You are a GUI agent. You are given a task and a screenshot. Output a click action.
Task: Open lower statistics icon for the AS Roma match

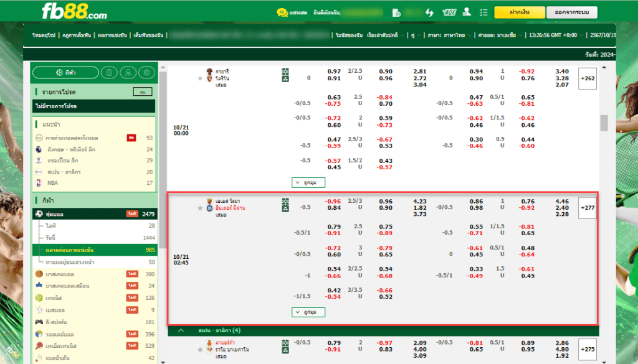click(x=285, y=208)
